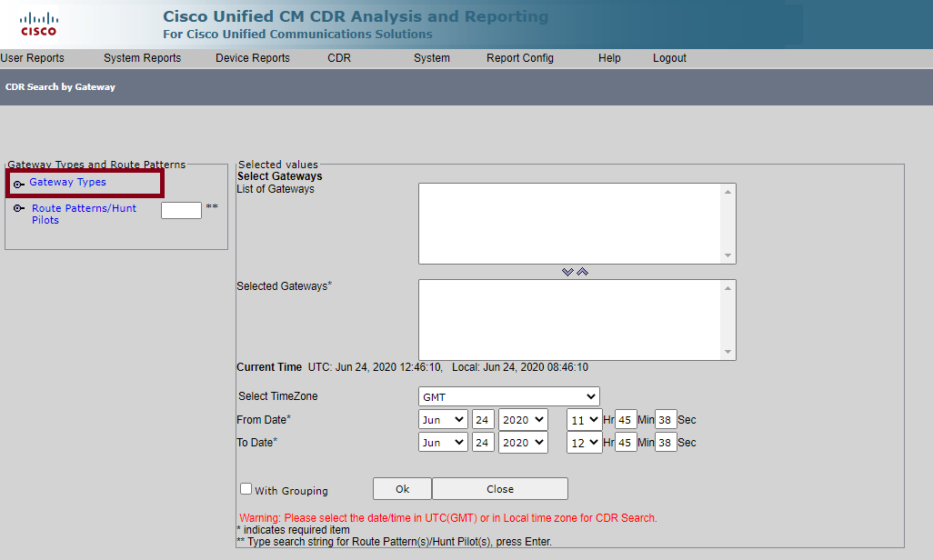Click the up arrow on Selected Gateways scrollbar
Screen dimensions: 933x560
point(728,287)
